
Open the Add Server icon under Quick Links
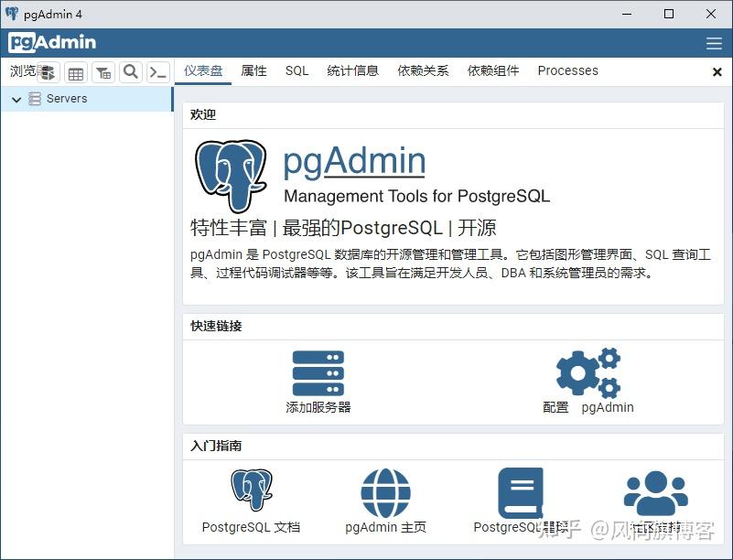click(x=318, y=372)
